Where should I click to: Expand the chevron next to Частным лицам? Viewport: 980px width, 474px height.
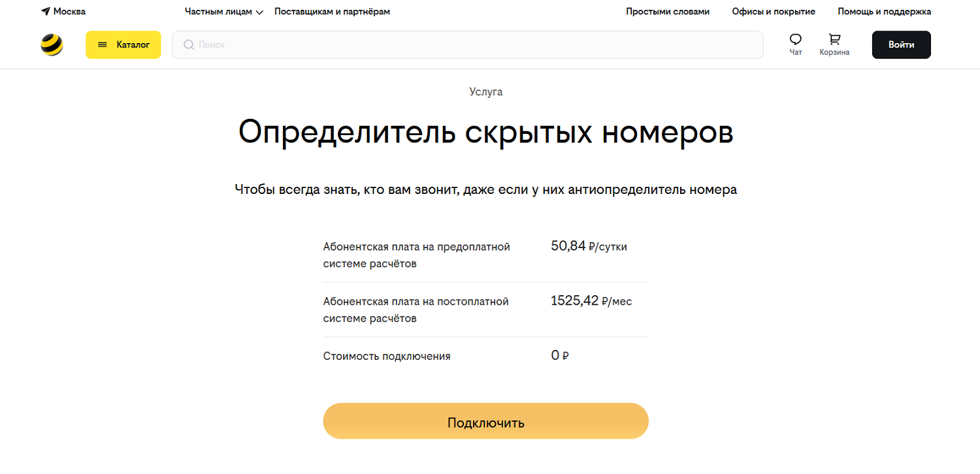click(259, 12)
